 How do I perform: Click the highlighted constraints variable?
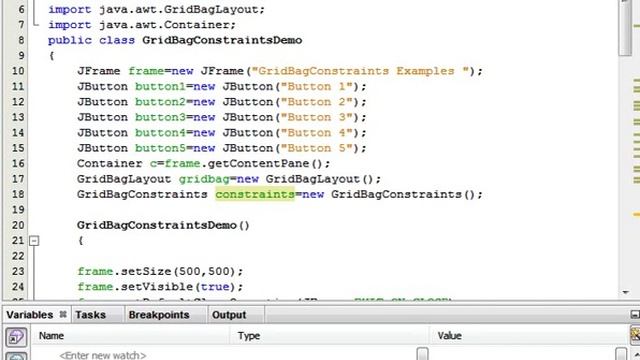255,194
